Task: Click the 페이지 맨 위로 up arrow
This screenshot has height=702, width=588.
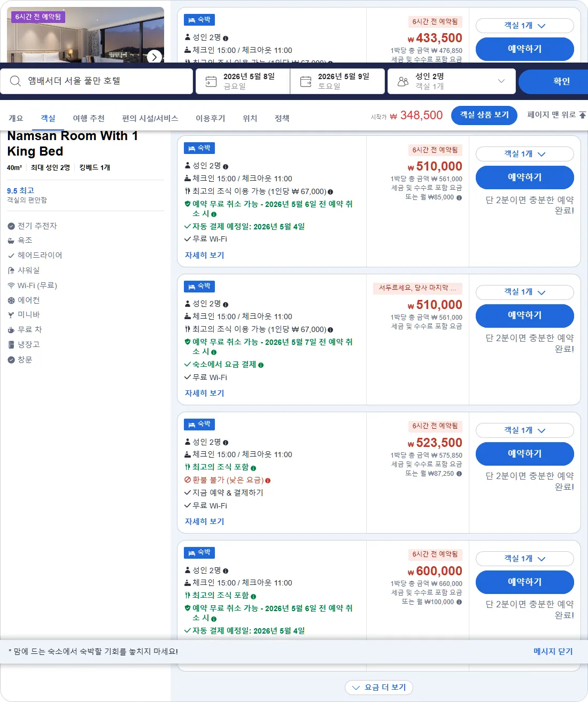Action: point(583,115)
